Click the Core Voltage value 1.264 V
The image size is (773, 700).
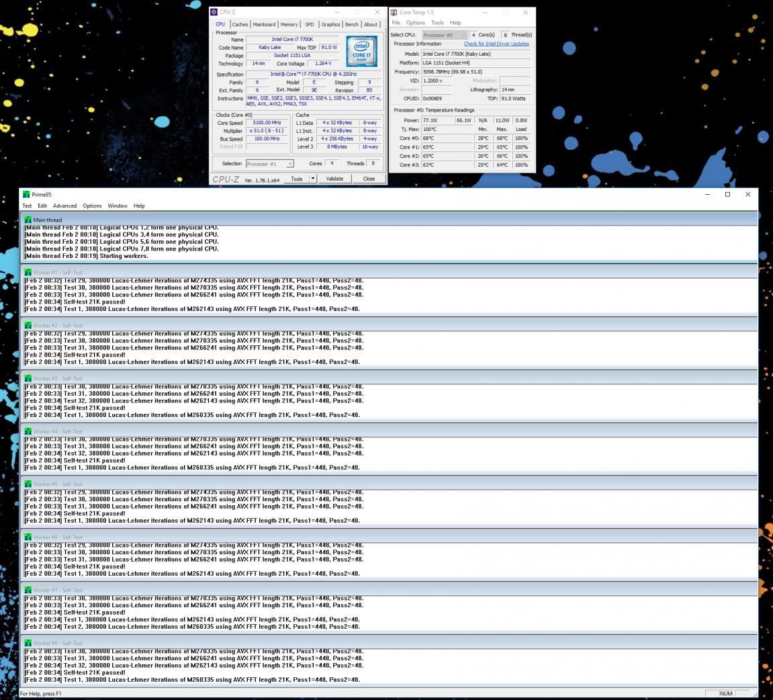coord(323,64)
